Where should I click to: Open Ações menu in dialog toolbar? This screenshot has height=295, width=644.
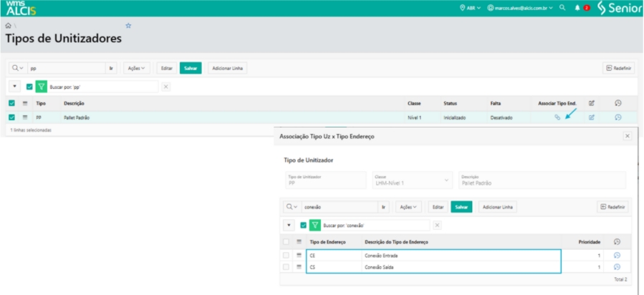pyautogui.click(x=408, y=207)
